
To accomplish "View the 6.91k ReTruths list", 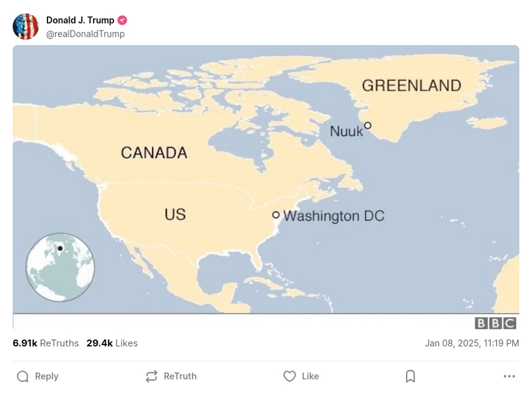I will [44, 343].
